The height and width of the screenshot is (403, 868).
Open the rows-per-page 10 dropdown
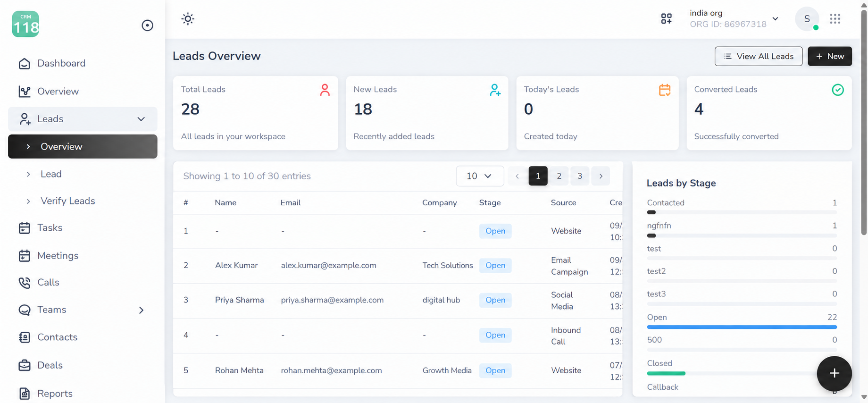(480, 176)
